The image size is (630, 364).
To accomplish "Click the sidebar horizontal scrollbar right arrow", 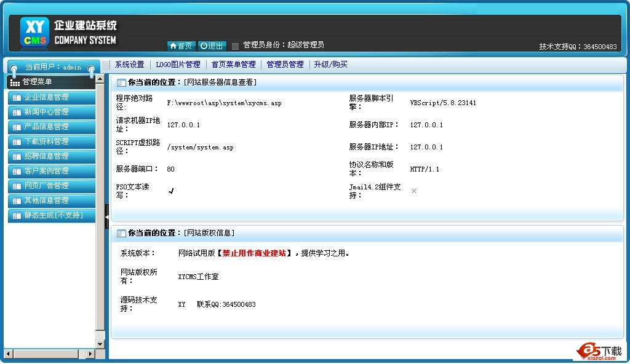I will [90, 354].
